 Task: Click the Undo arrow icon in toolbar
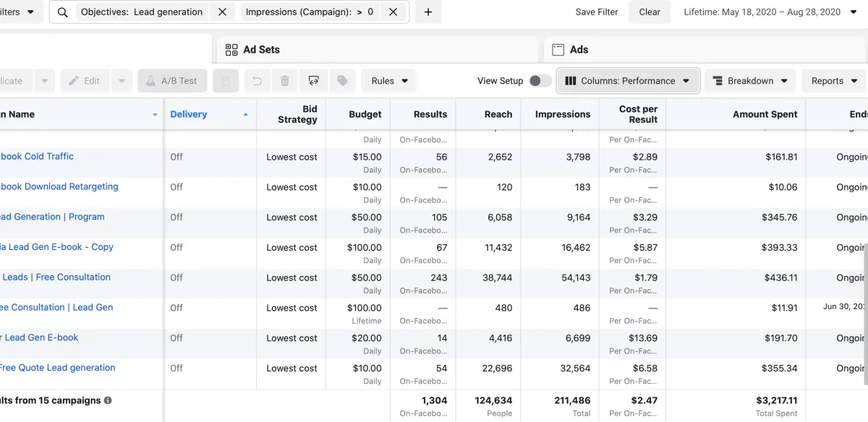click(x=258, y=81)
